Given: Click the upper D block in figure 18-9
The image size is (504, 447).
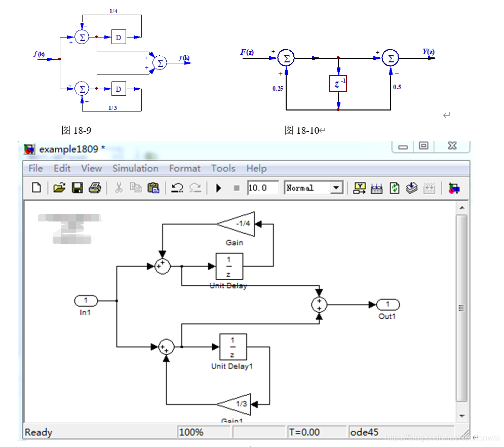Looking at the screenshot, I should 119,37.
